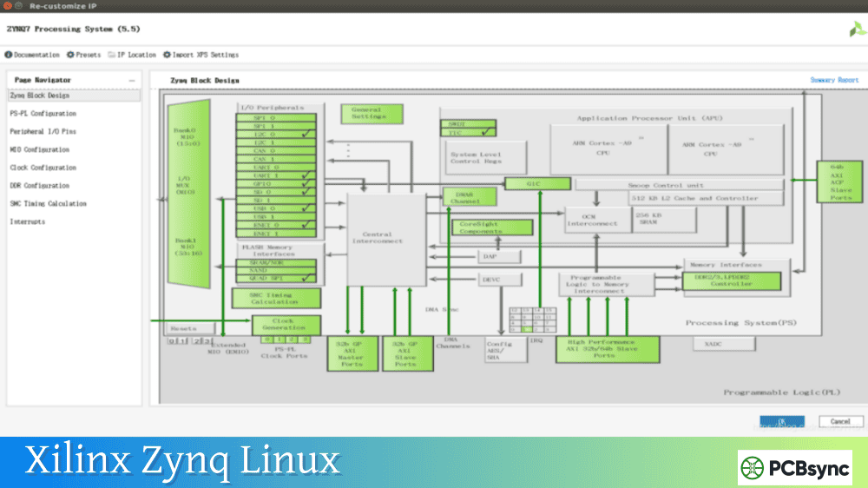Viewport: 868px width, 488px height.
Task: Click the CAN 1 peripheral block
Action: pos(276,159)
